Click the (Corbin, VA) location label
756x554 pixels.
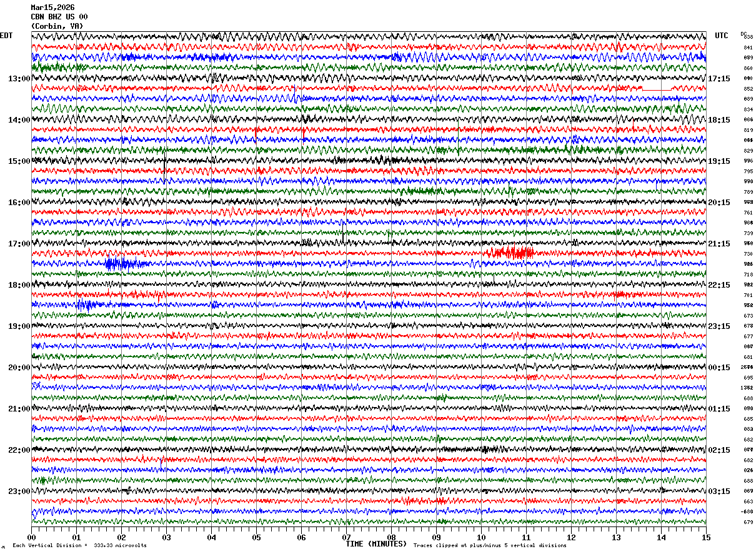tap(57, 26)
